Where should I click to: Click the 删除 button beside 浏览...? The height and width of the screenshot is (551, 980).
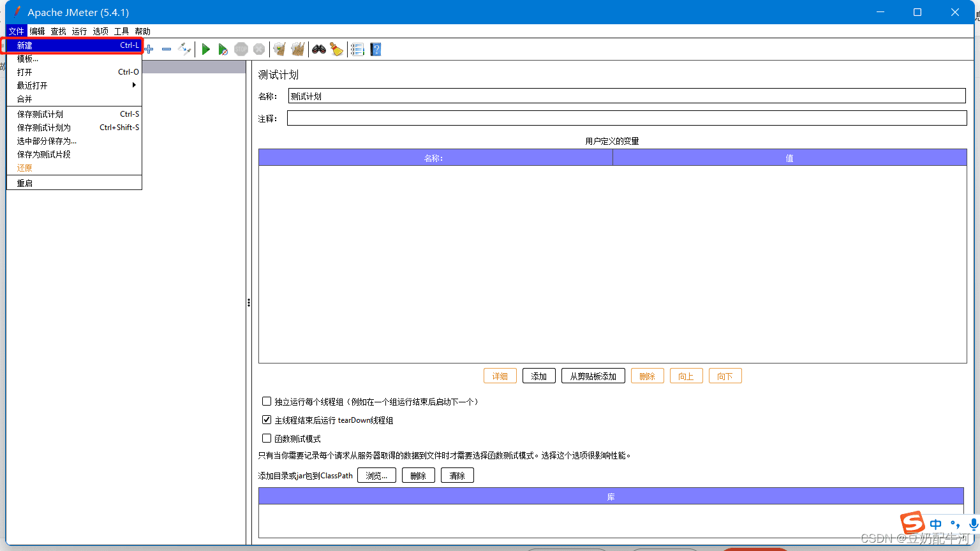click(x=419, y=476)
